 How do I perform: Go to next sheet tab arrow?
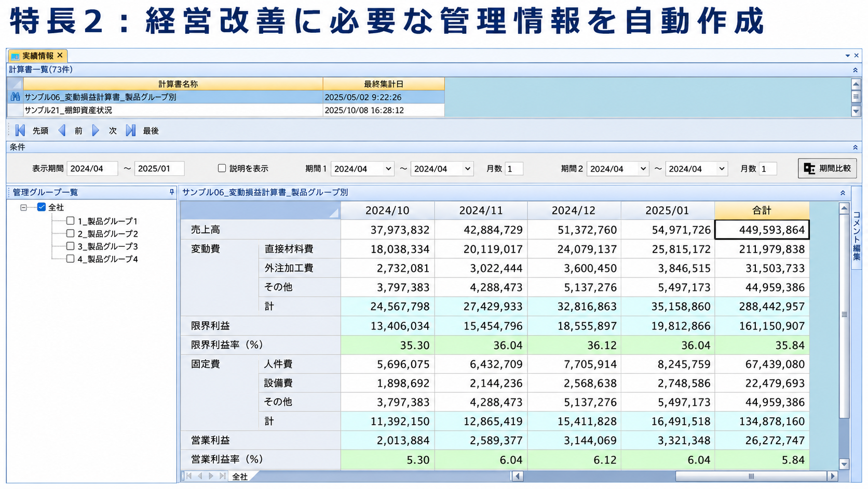click(211, 476)
